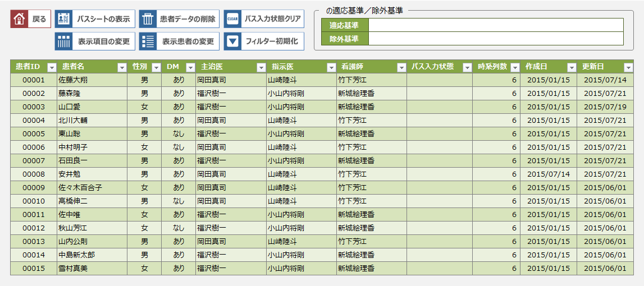Expand the 性別 filter dropdown
Image resolution: width=644 pixels, height=286 pixels.
point(156,67)
